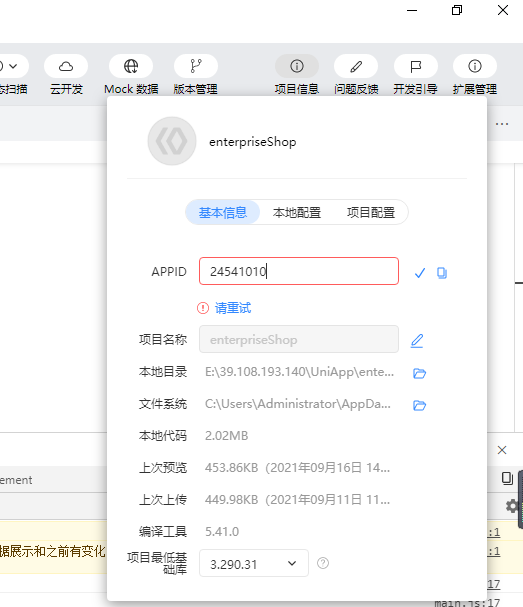The height and width of the screenshot is (607, 523).
Task: Open Mock 数据 globe icon
Action: [x=131, y=66]
